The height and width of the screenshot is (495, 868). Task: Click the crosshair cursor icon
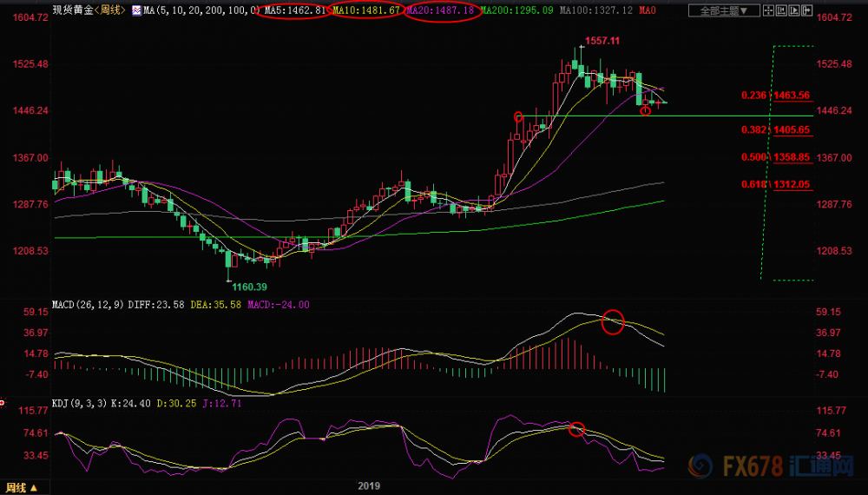(x=768, y=10)
